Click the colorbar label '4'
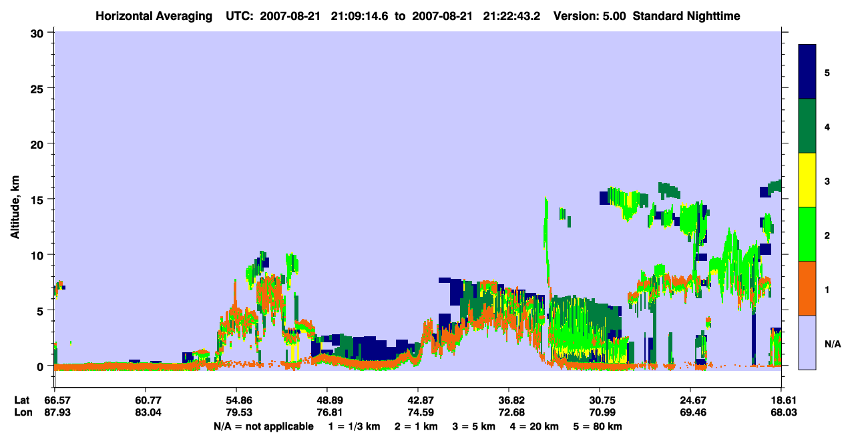 click(827, 126)
